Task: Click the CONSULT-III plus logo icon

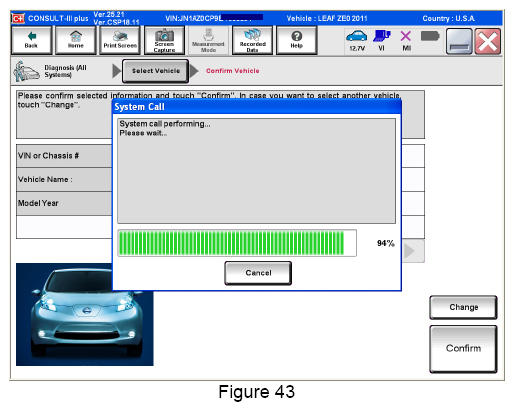Action: click(x=18, y=18)
